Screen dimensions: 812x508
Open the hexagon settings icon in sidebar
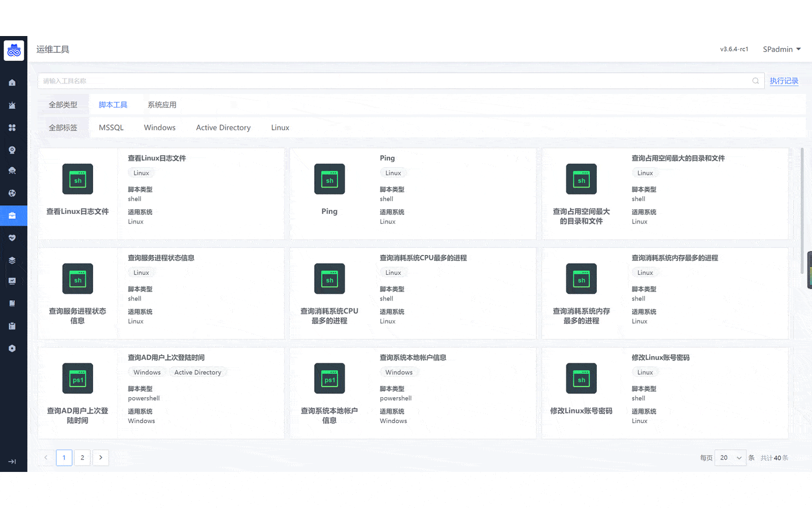(x=12, y=348)
